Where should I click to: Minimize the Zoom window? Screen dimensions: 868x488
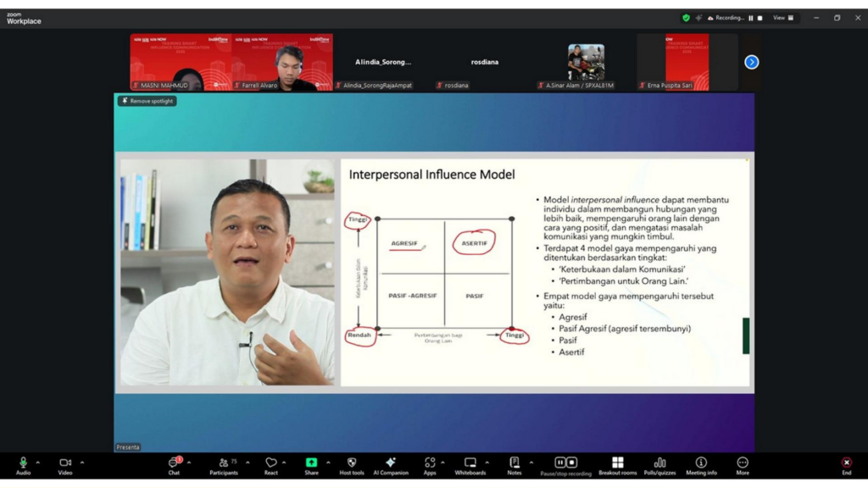816,18
